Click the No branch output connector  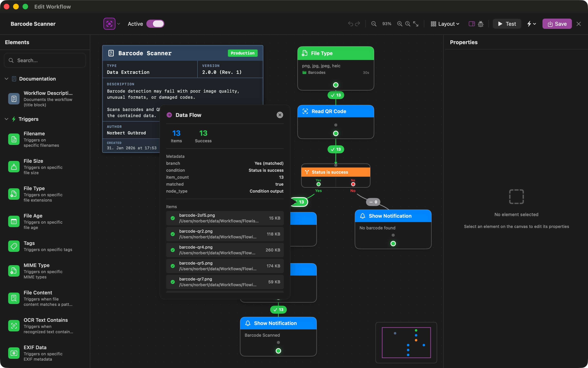pos(353,184)
